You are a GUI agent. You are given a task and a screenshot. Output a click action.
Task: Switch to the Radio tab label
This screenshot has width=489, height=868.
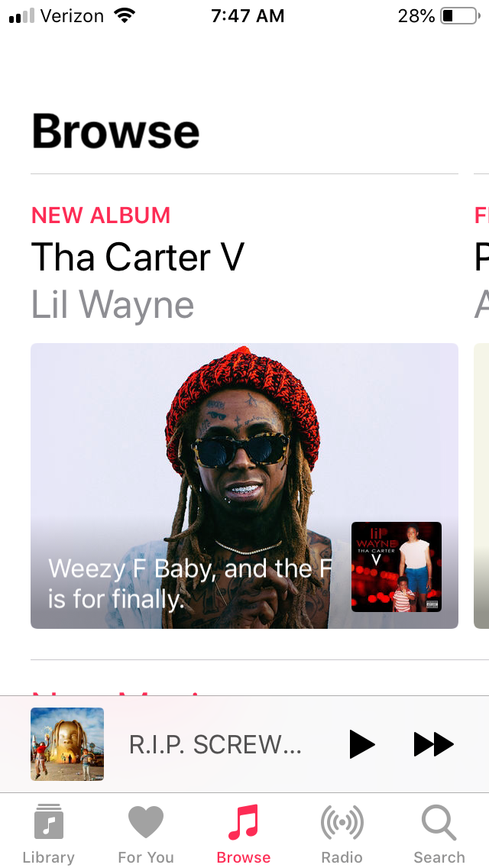(x=342, y=857)
